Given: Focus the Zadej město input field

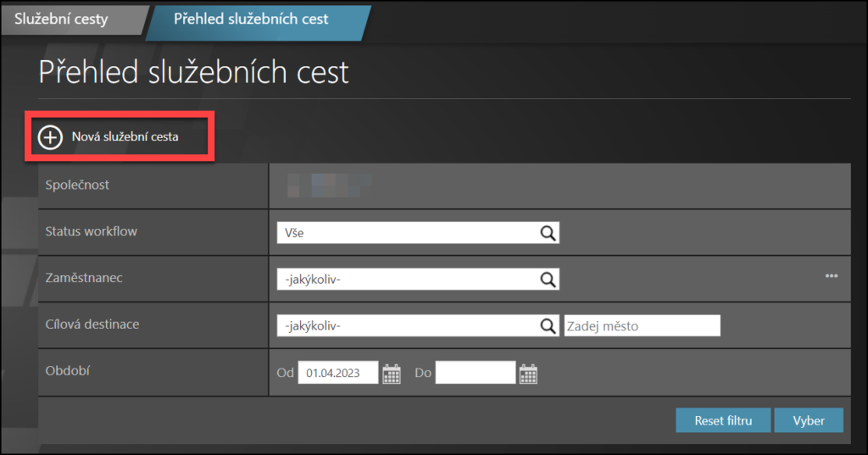Looking at the screenshot, I should [642, 325].
